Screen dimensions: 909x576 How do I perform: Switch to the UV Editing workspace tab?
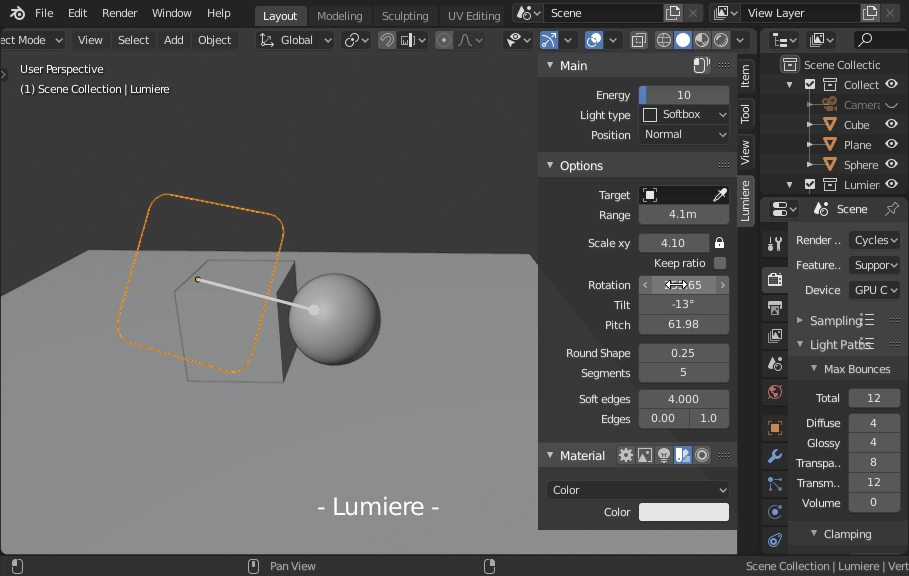[474, 16]
